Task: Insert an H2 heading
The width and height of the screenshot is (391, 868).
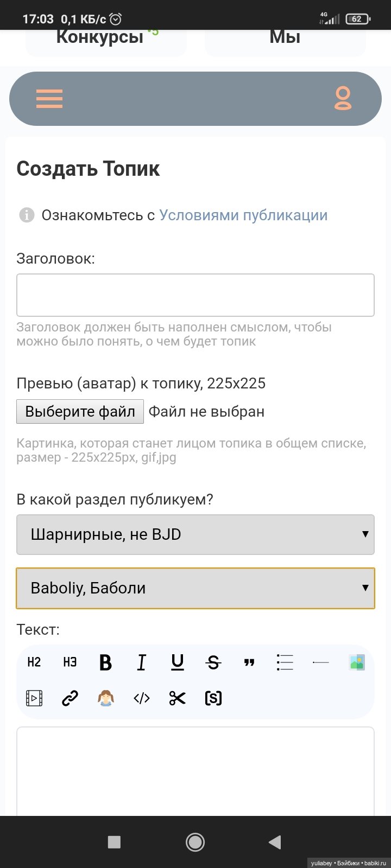Action: pyautogui.click(x=34, y=662)
